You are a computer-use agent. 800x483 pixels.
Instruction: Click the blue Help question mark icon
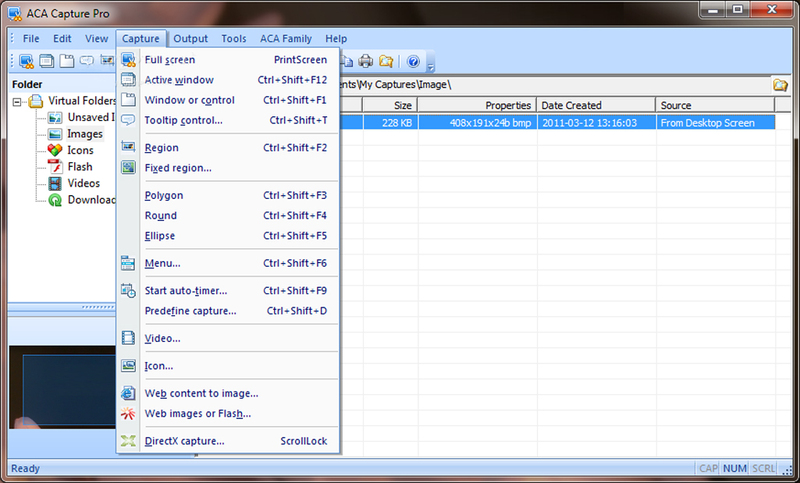413,62
